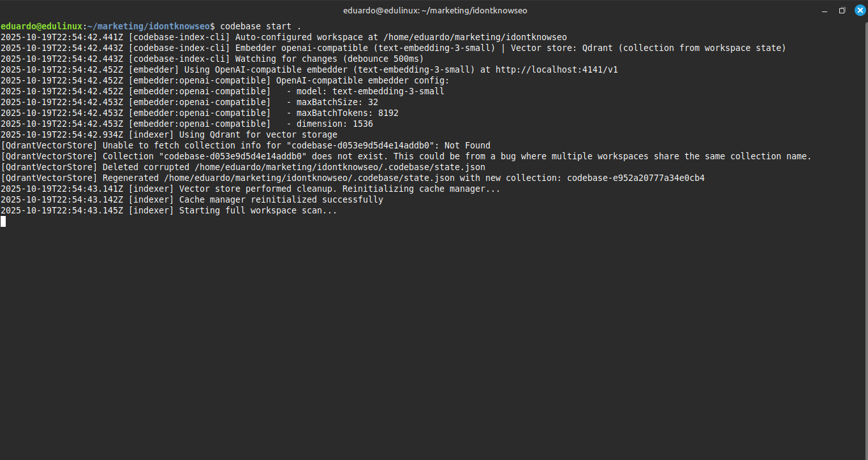Click the "maxBatchSize: 32" config line

337,102
